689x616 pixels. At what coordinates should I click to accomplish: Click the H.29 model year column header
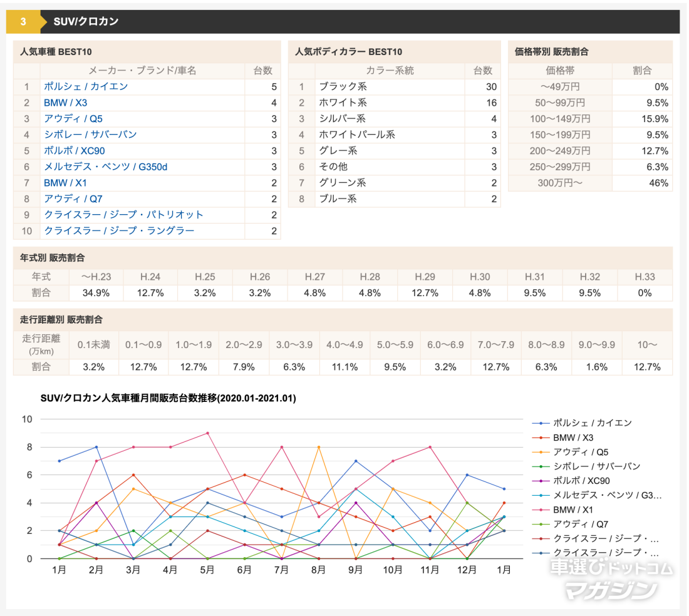point(425,277)
